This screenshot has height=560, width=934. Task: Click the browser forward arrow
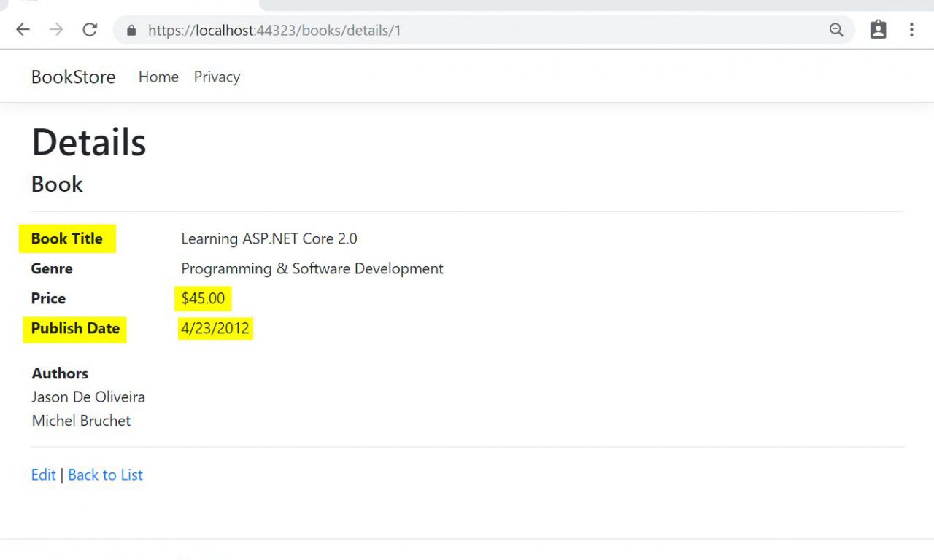point(56,30)
